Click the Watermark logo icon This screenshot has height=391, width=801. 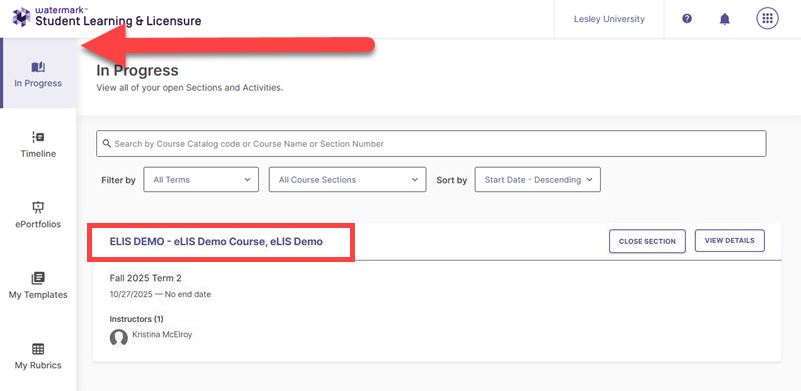click(x=21, y=17)
